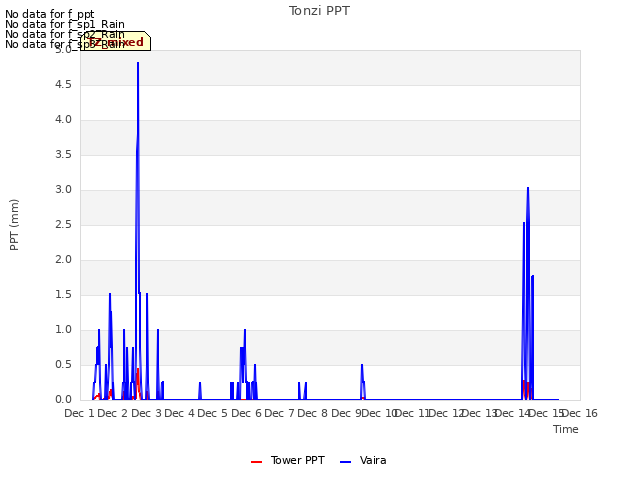Image resolution: width=640 pixels, height=480 pixels.
Task: Click the 4.0 y-axis tick label
Action: (63, 120)
